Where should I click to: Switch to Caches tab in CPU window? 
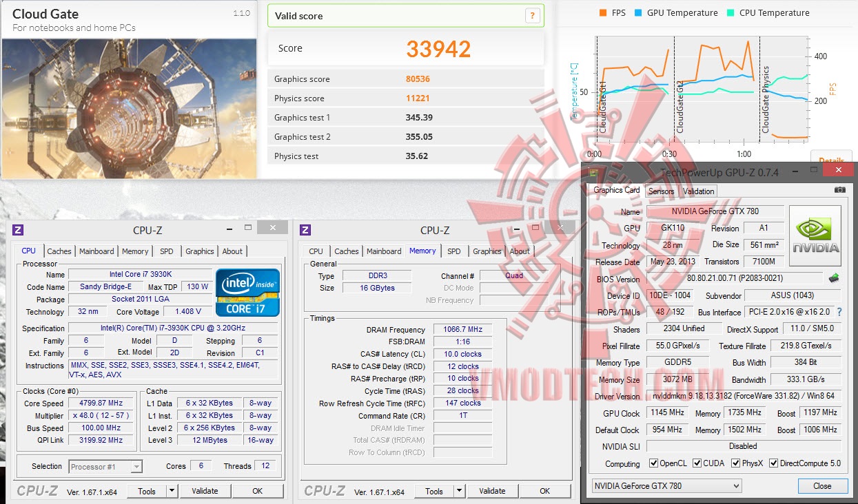(59, 251)
